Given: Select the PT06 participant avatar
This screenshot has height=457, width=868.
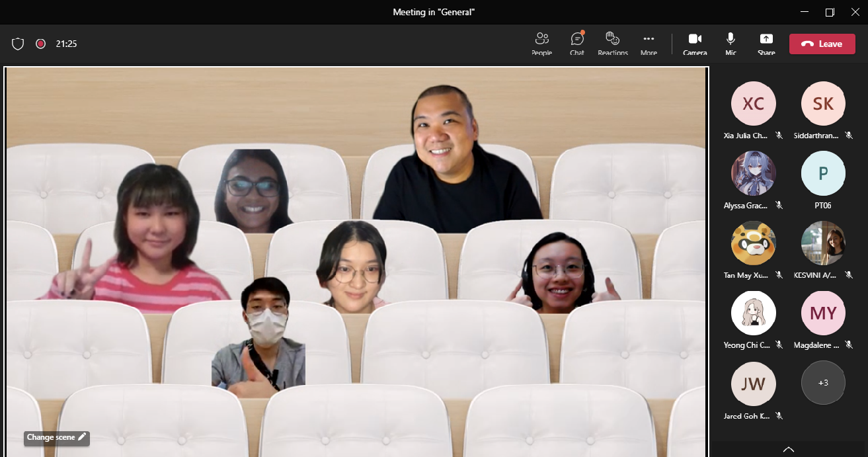Looking at the screenshot, I should click(x=823, y=173).
